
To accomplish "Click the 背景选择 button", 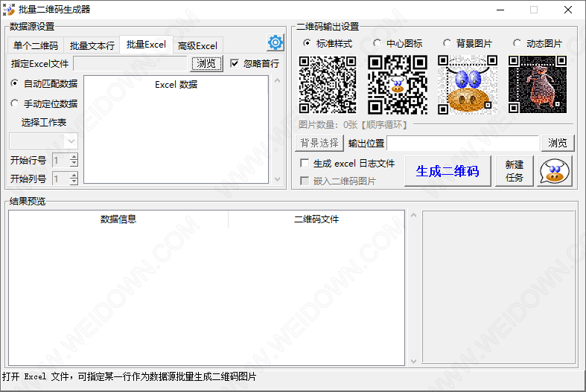I will [319, 143].
